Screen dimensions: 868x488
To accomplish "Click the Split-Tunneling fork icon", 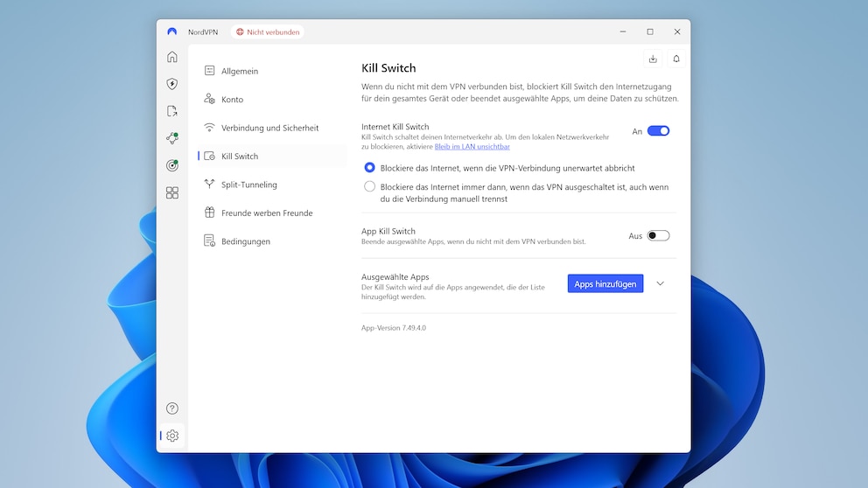I will click(209, 184).
